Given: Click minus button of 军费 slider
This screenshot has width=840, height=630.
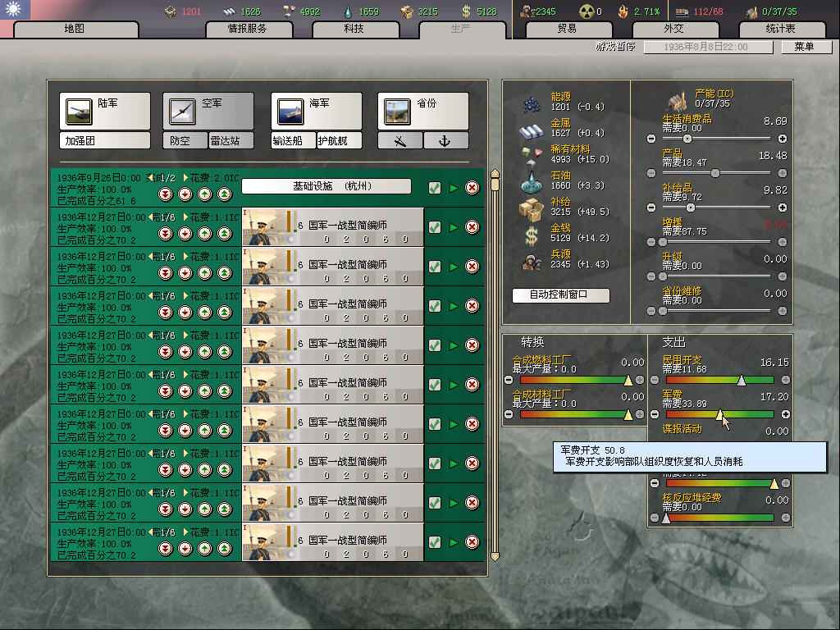Looking at the screenshot, I should 655,414.
